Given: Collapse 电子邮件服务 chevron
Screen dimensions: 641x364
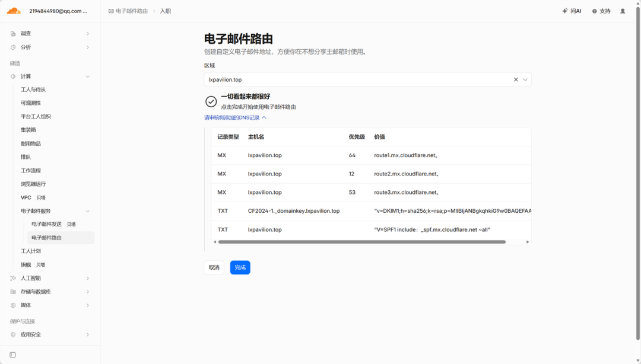Looking at the screenshot, I should tap(88, 211).
